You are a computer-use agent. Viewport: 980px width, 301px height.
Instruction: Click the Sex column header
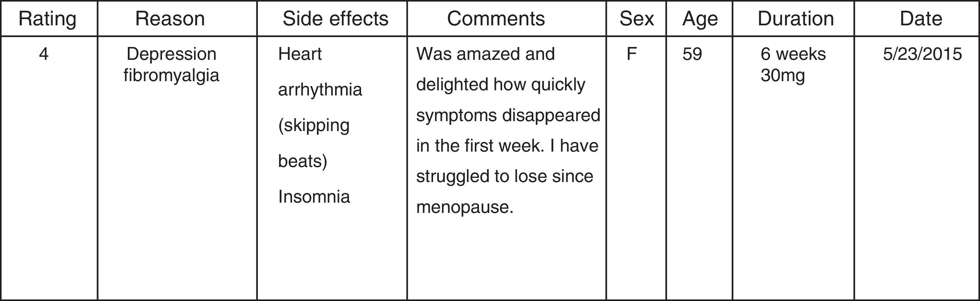click(x=637, y=19)
